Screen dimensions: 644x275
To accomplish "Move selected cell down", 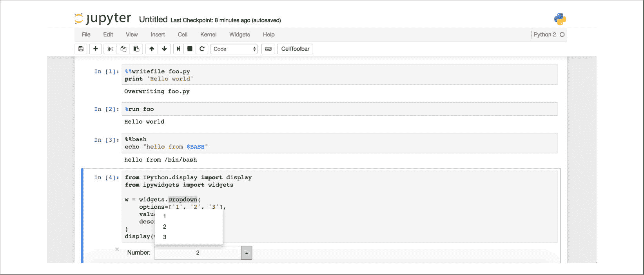I will [x=164, y=49].
